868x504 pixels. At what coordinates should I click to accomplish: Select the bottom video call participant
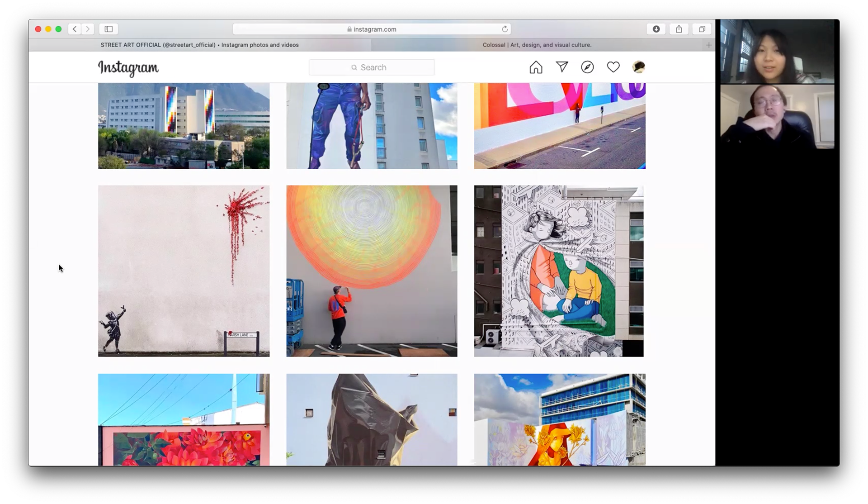tap(777, 116)
